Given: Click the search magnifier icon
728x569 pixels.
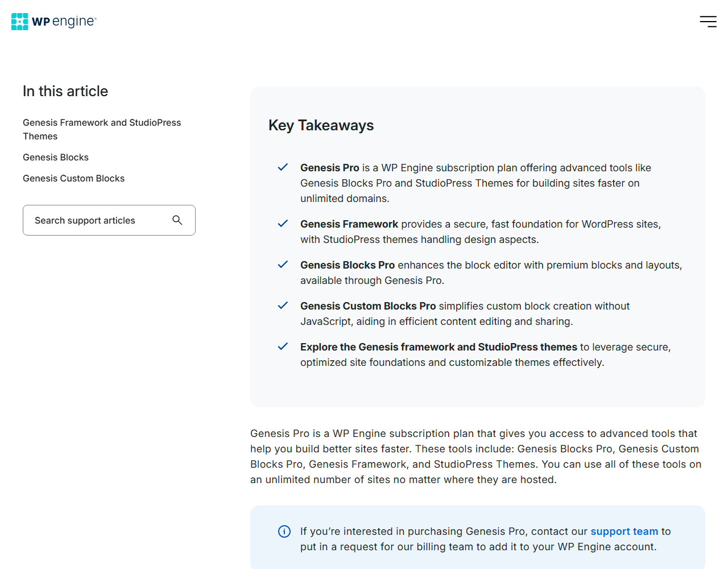Looking at the screenshot, I should click(x=177, y=220).
